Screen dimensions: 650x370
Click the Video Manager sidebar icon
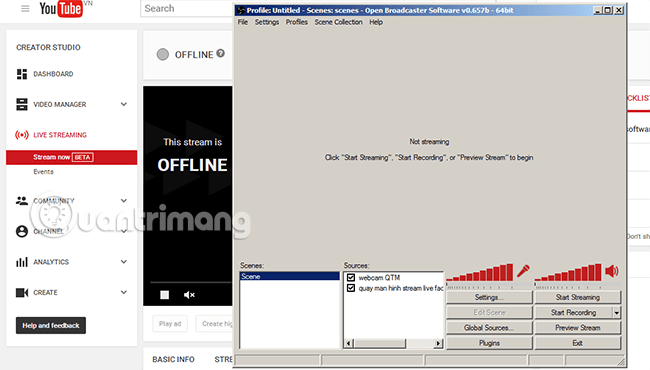click(x=22, y=104)
